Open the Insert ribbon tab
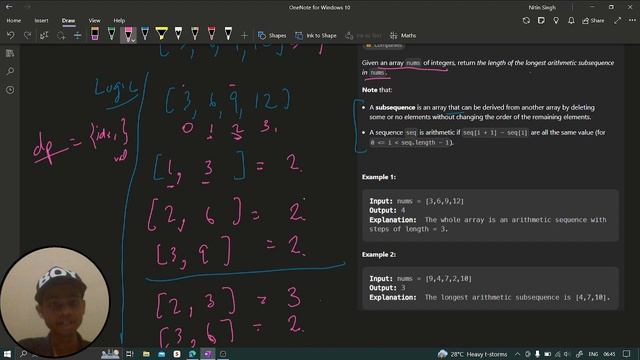The height and width of the screenshot is (360, 640). [x=41, y=20]
